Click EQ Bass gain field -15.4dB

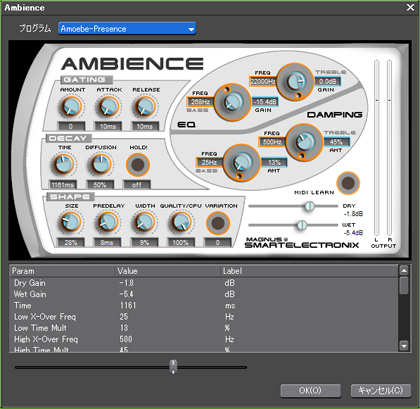click(265, 102)
